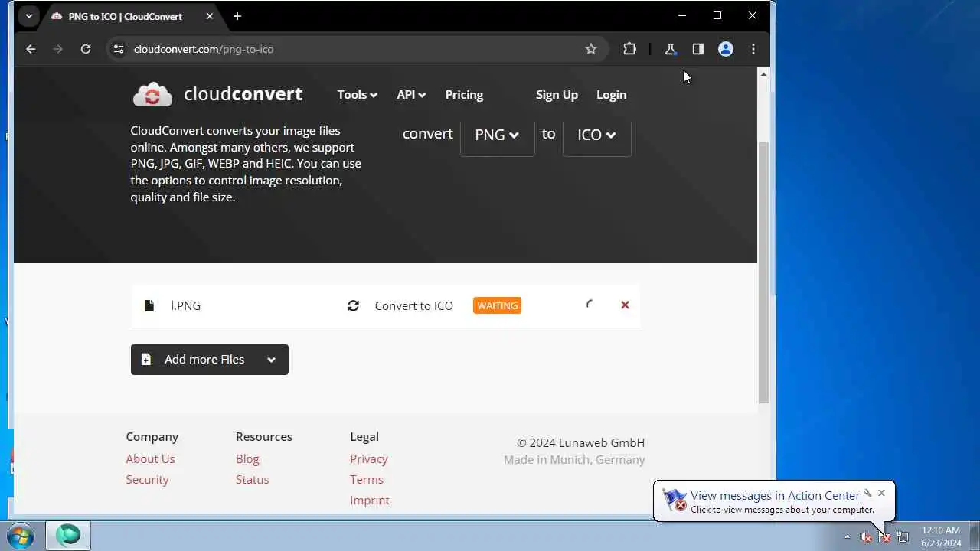The height and width of the screenshot is (551, 980).
Task: Expand the Add more Files dropdown arrow
Action: tap(271, 360)
